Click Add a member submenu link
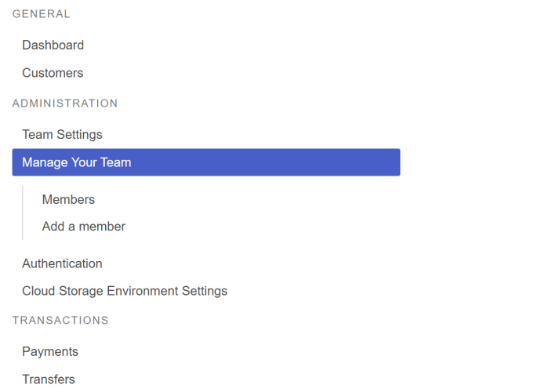 pyautogui.click(x=83, y=227)
